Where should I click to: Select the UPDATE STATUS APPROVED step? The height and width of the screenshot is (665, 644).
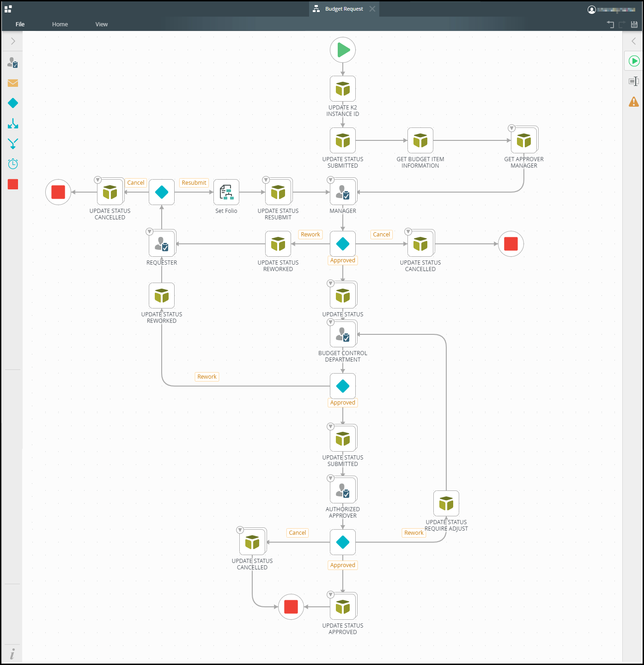click(x=343, y=607)
